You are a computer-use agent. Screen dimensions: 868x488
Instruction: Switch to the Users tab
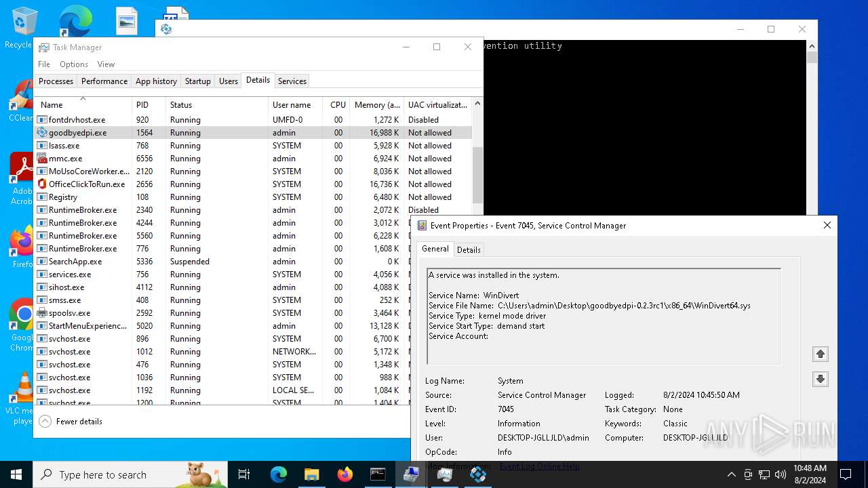click(229, 81)
